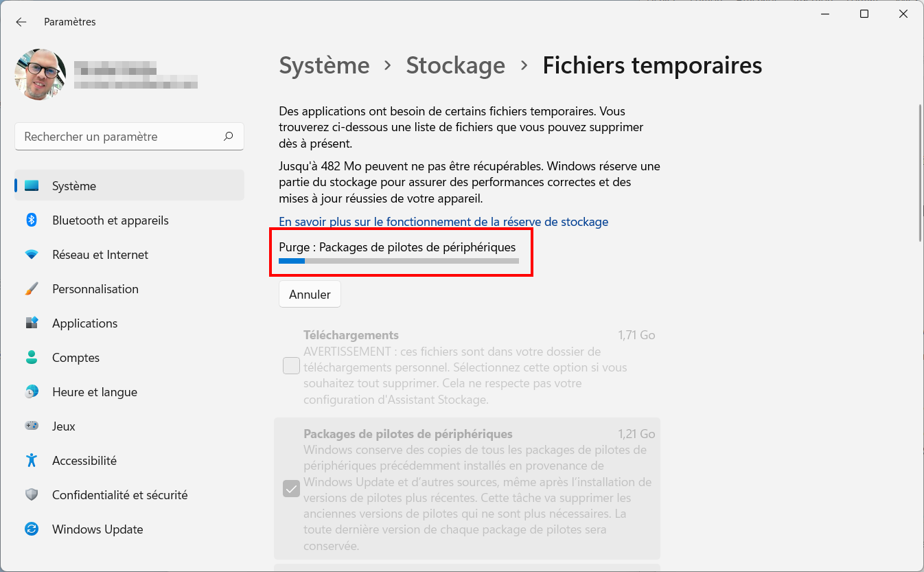Open Windows Update sync icon
924x572 pixels.
(x=32, y=529)
